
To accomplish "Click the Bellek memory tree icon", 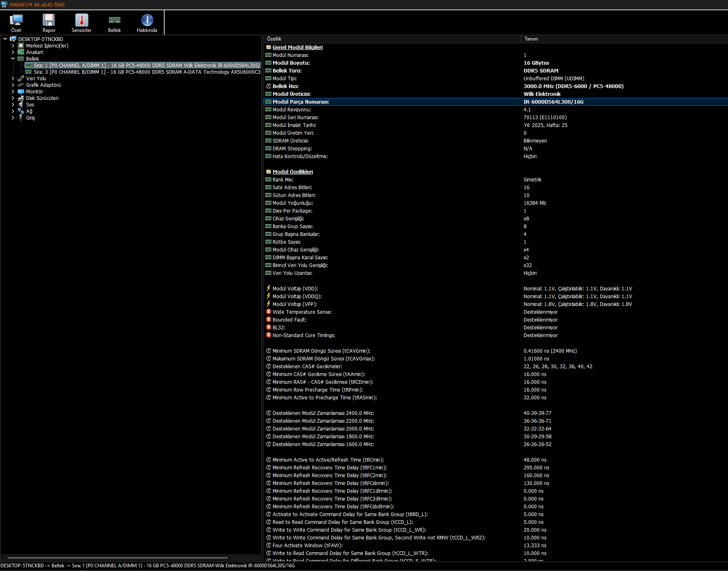I will [21, 59].
